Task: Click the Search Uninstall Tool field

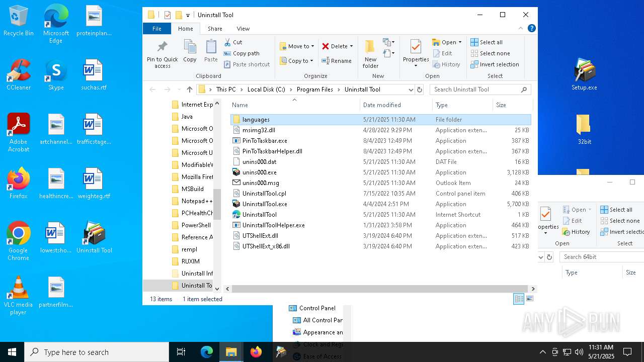Action: point(480,89)
